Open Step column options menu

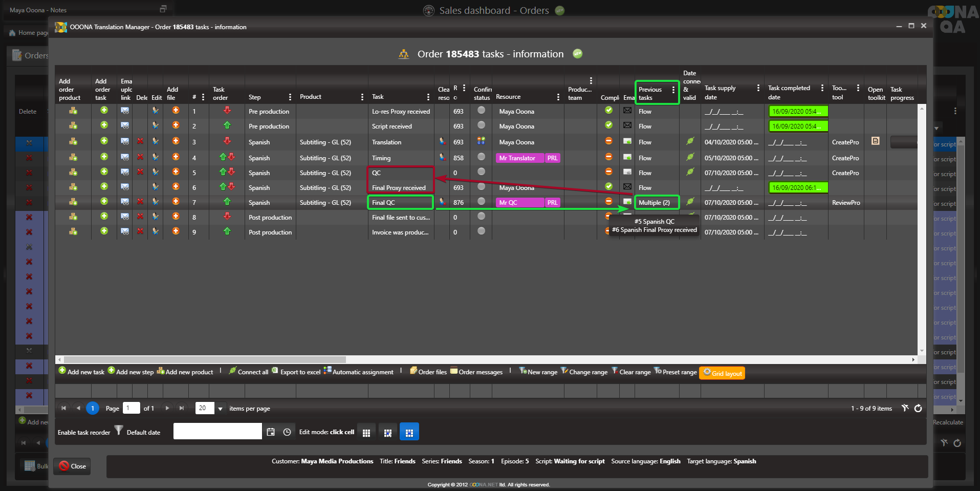tap(290, 97)
